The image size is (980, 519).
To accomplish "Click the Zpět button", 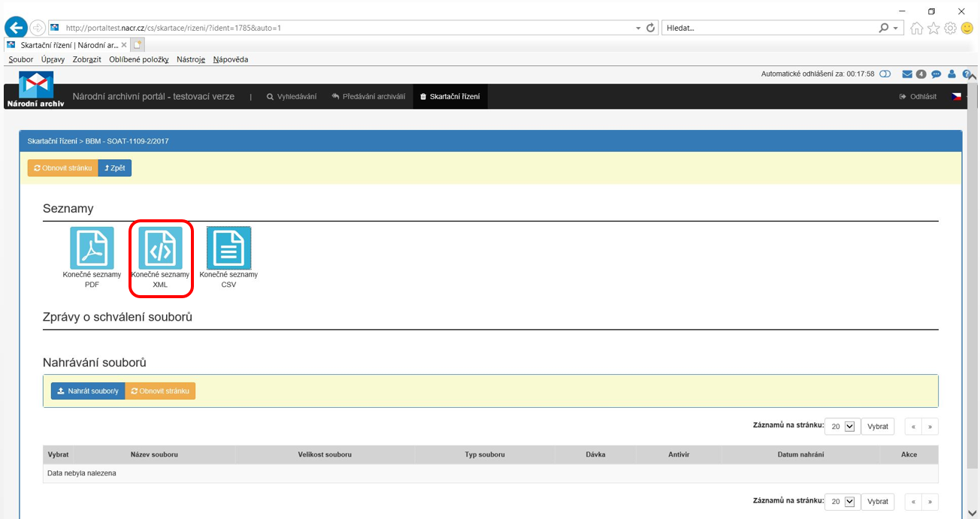I will point(115,168).
